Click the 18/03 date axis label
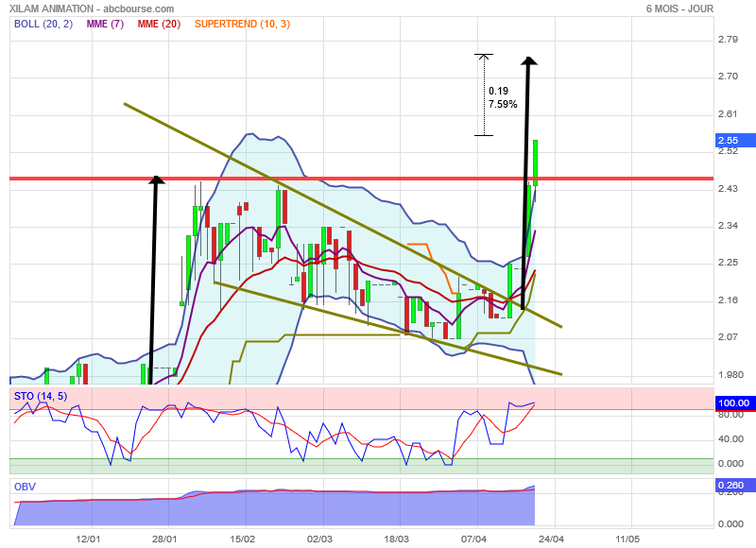756x548 pixels. (x=396, y=539)
